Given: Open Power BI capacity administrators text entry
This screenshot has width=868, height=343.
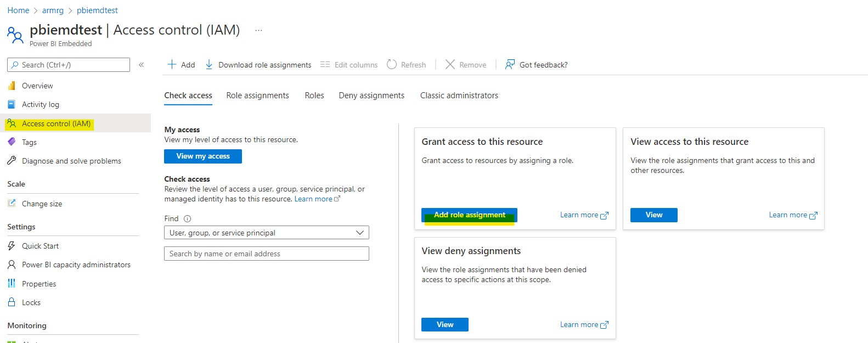Looking at the screenshot, I should (x=76, y=265).
